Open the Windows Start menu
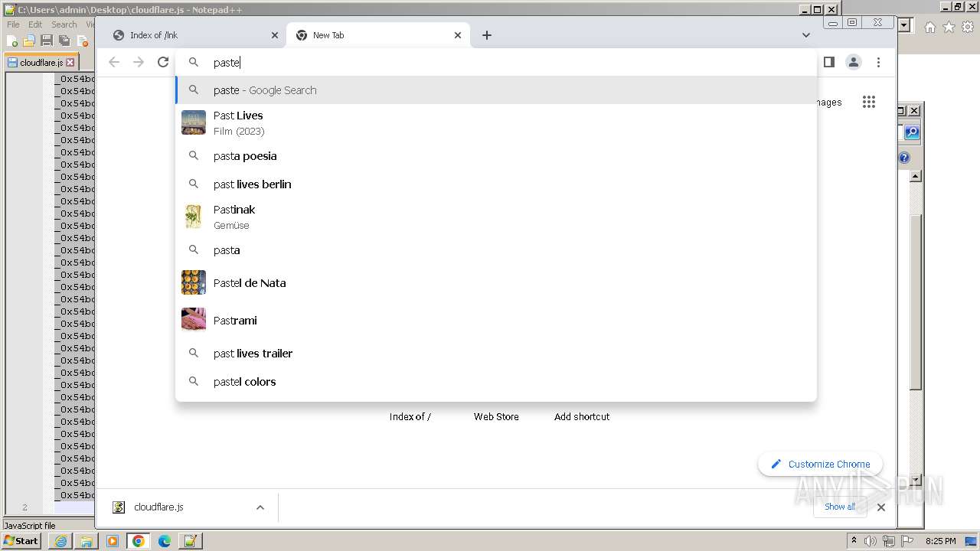 pyautogui.click(x=21, y=541)
